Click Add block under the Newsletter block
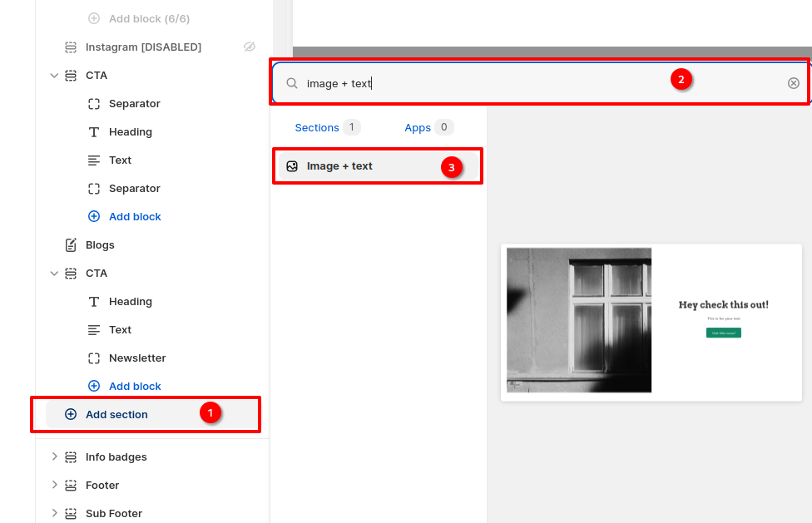This screenshot has width=812, height=523. 134,387
